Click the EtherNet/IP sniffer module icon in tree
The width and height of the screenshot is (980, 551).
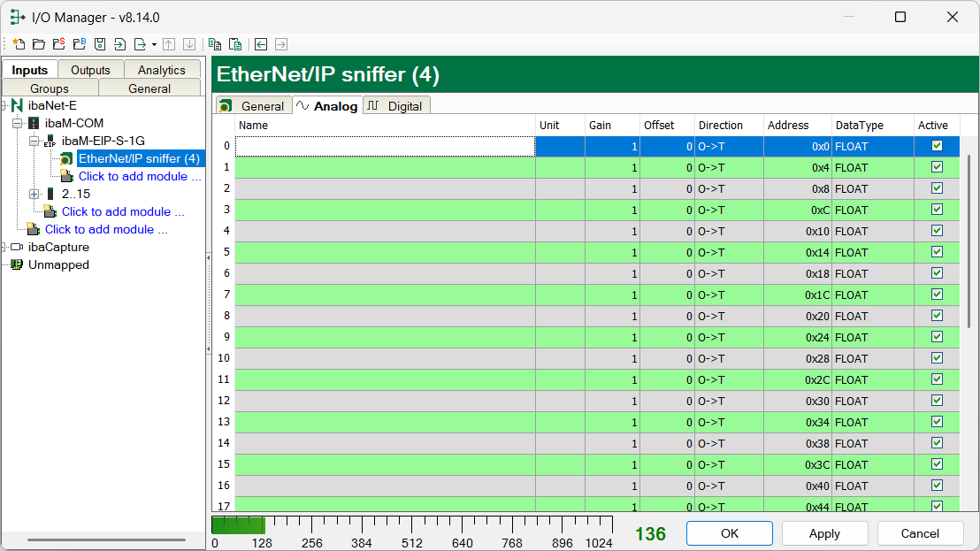click(66, 158)
